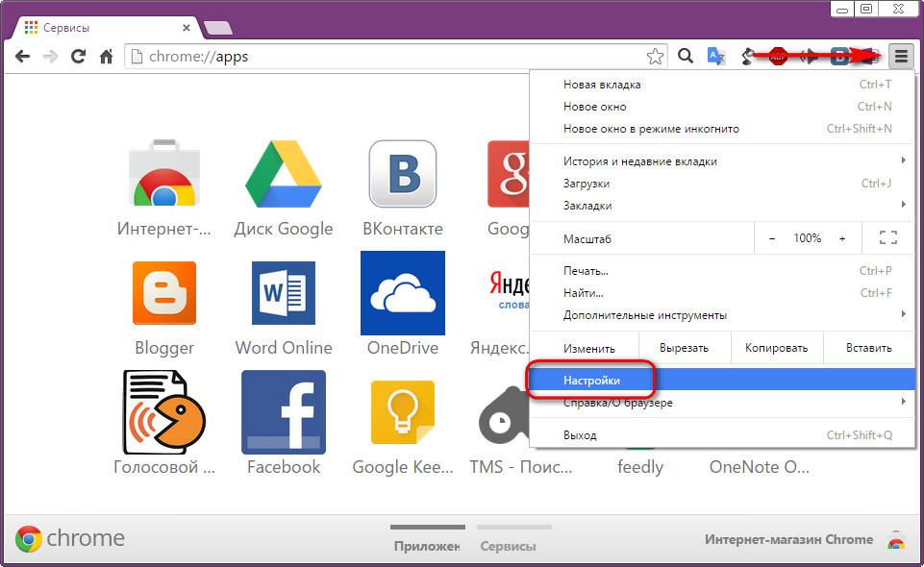Open the TMS search app icon
This screenshot has height=567, width=924.
pos(502,415)
